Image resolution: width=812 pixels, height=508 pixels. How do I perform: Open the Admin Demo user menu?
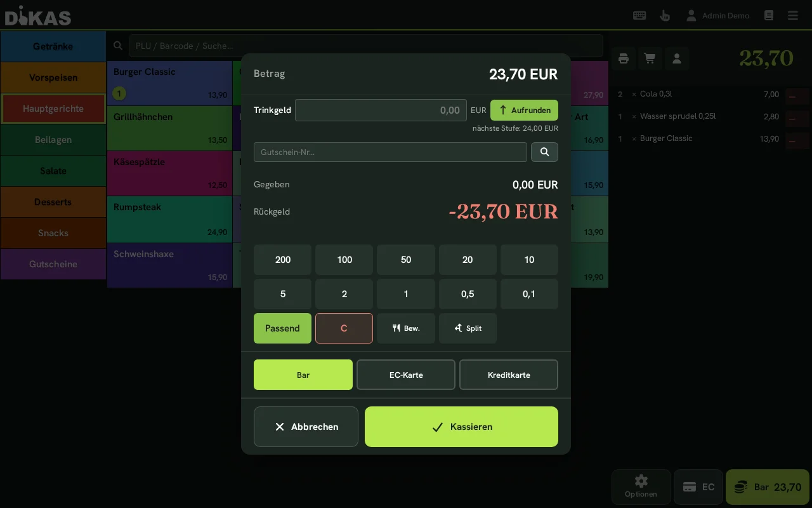718,15
